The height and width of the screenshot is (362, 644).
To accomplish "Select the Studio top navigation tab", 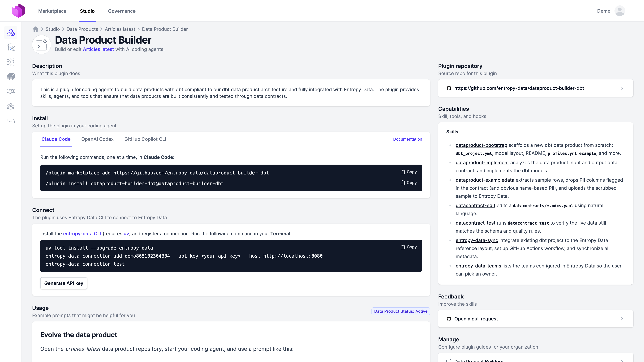I will pyautogui.click(x=87, y=11).
